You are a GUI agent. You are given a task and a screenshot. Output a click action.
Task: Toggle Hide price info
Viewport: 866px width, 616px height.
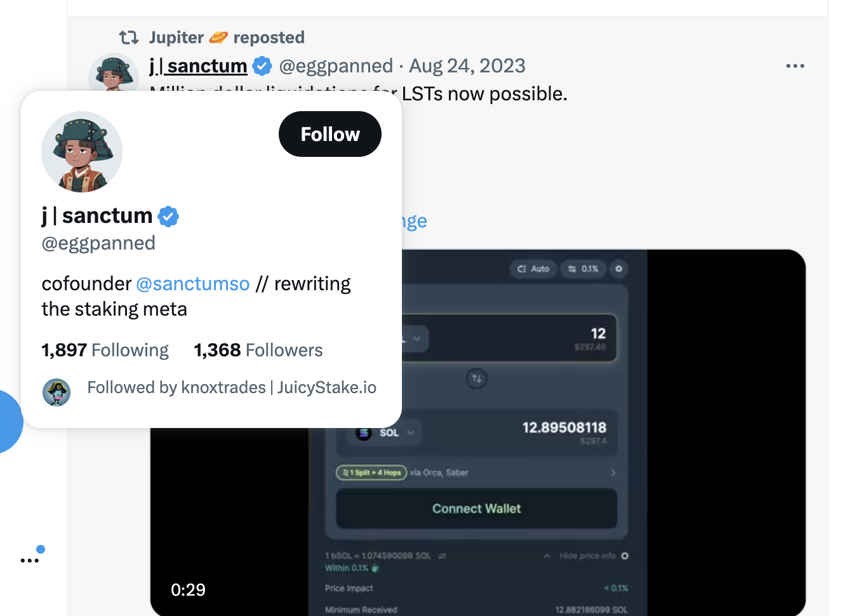coord(587,556)
